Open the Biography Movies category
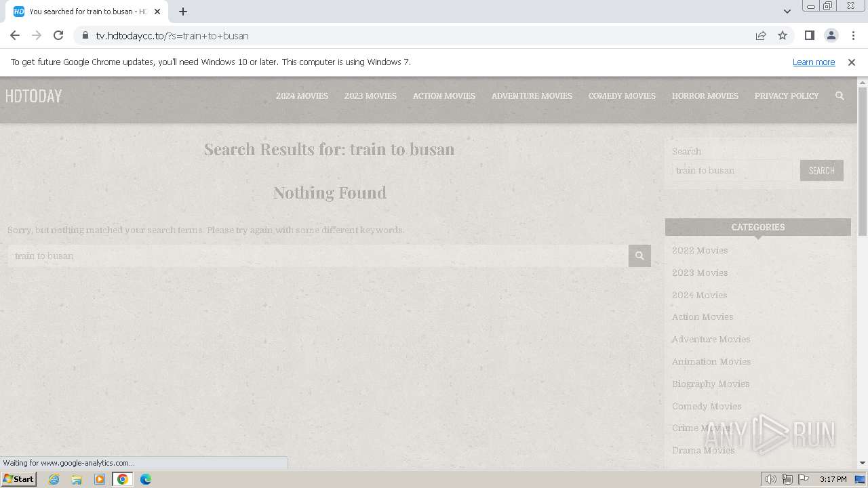The height and width of the screenshot is (488, 868). pyautogui.click(x=711, y=384)
